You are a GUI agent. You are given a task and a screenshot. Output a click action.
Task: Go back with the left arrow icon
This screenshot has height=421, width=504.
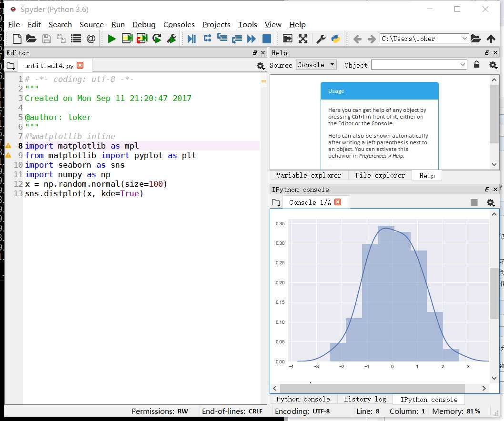point(357,39)
